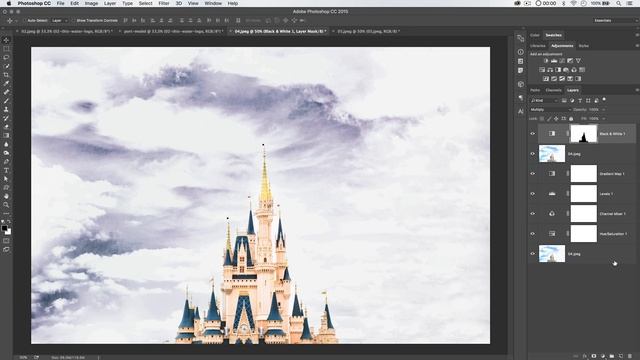Select the Pen tool

tap(6, 162)
